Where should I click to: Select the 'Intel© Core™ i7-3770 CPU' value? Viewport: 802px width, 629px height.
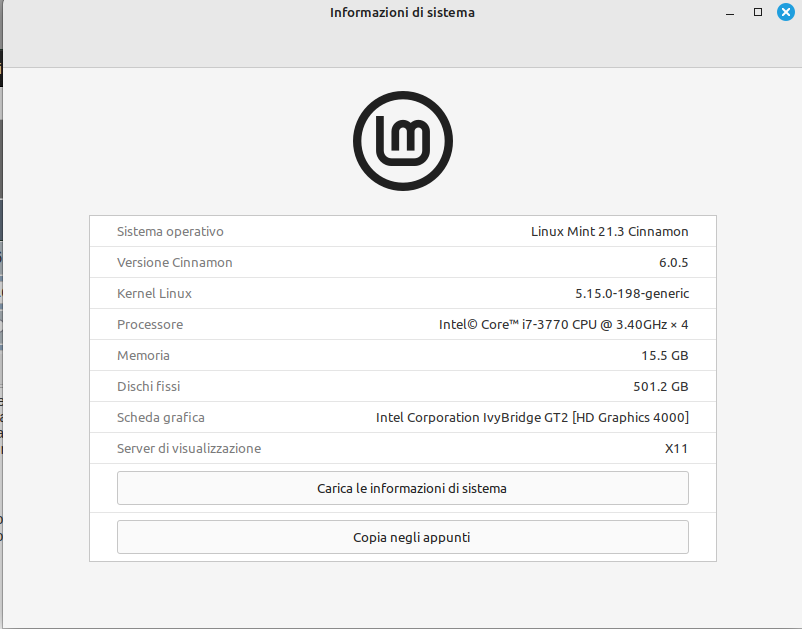(564, 325)
